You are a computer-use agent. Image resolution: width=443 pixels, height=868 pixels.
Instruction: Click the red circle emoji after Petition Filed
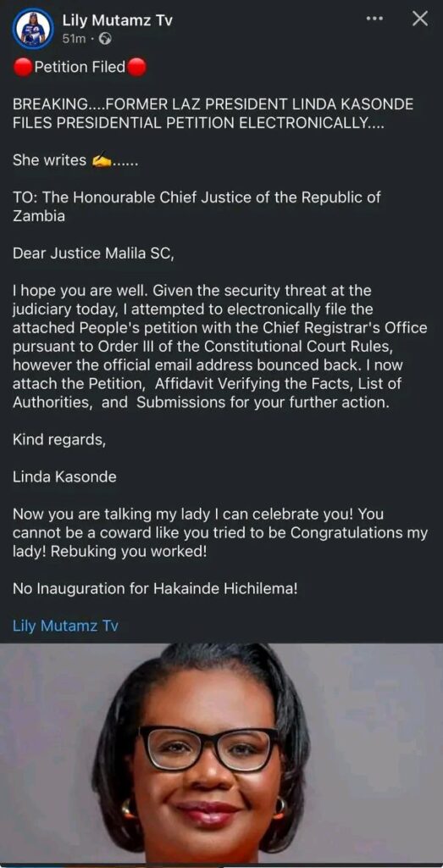coord(136,68)
